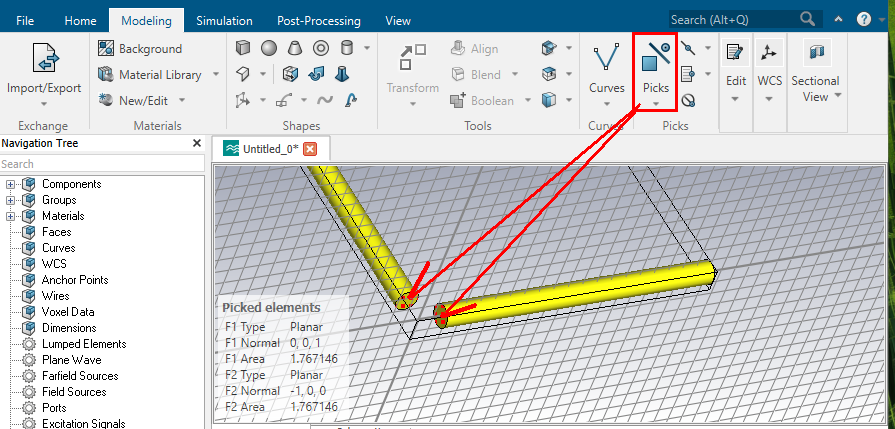Select the Cone shape tool
Screen dimensions: 895x429
(x=295, y=48)
